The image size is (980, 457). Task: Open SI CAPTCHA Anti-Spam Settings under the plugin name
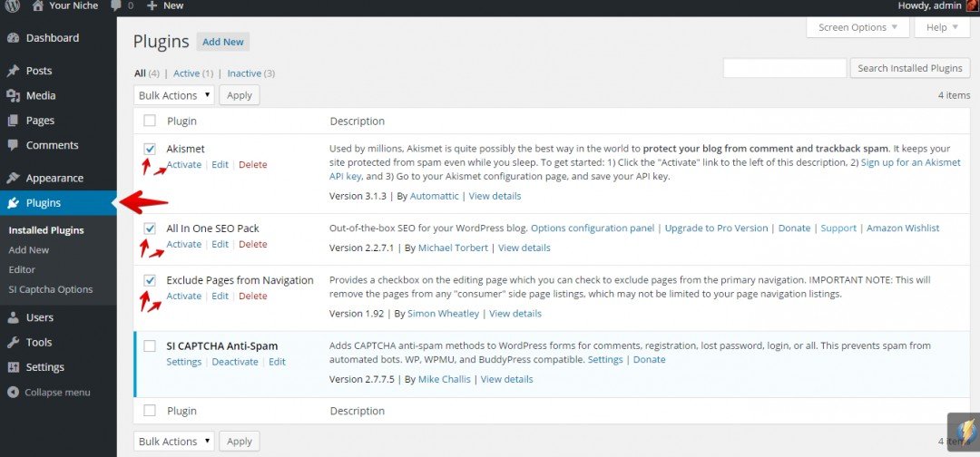point(183,362)
